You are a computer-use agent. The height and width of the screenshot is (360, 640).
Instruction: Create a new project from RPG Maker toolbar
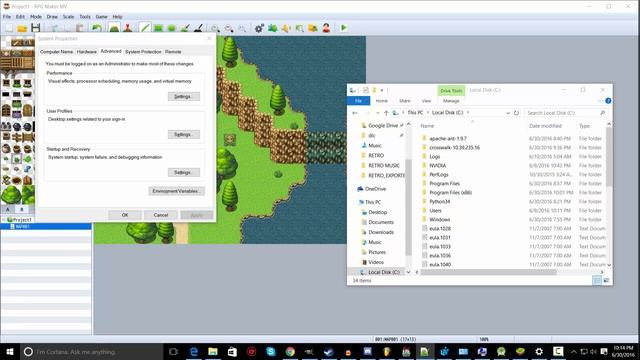tap(9, 28)
